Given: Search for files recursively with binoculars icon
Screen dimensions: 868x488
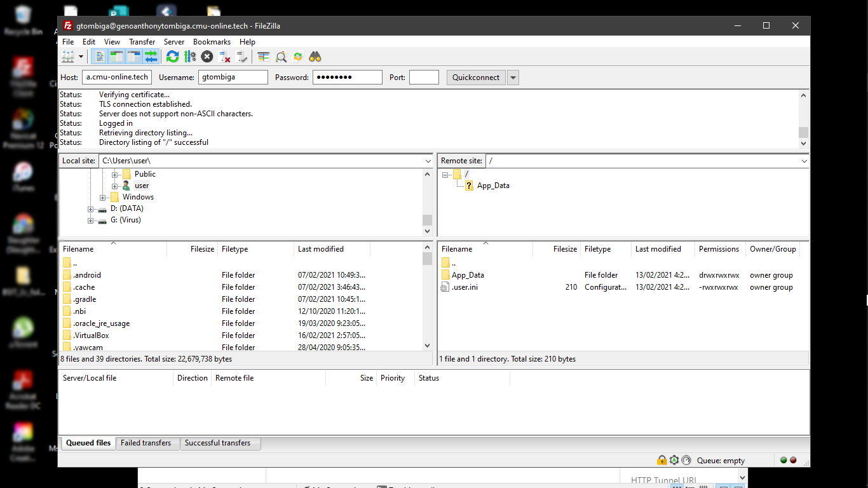Looking at the screenshot, I should [315, 57].
